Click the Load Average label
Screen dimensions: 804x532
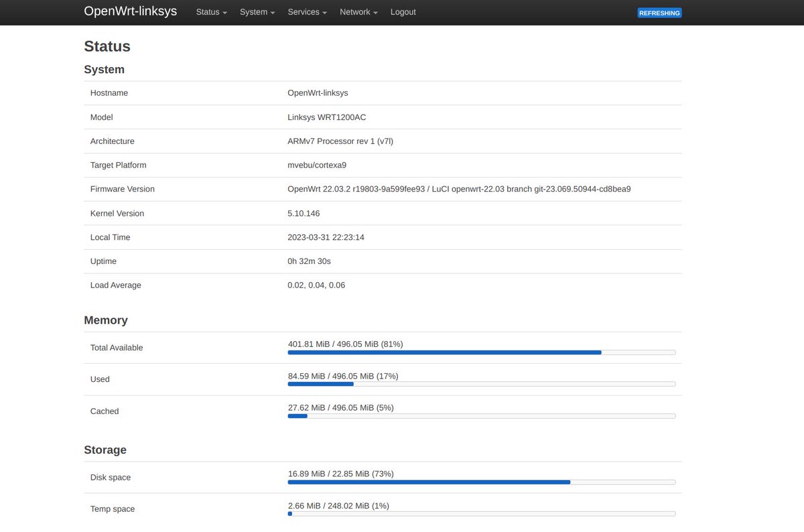[x=116, y=285]
